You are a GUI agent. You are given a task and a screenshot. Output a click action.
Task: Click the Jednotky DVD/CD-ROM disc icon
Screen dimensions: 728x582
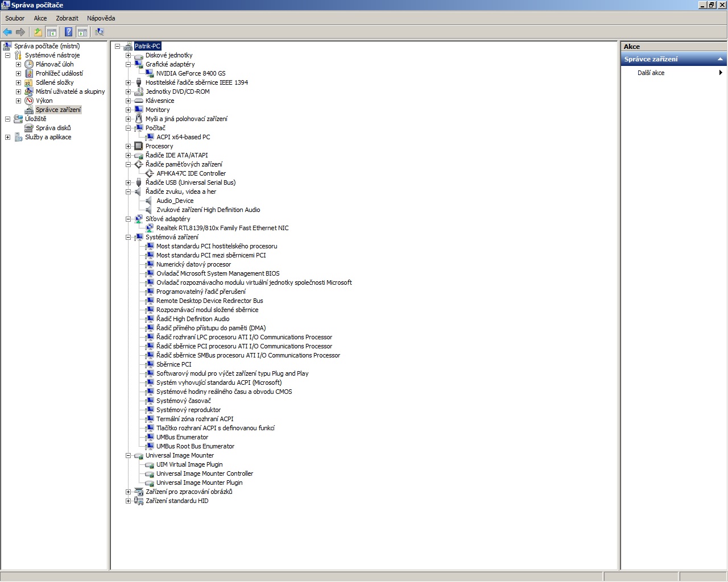coord(139,92)
